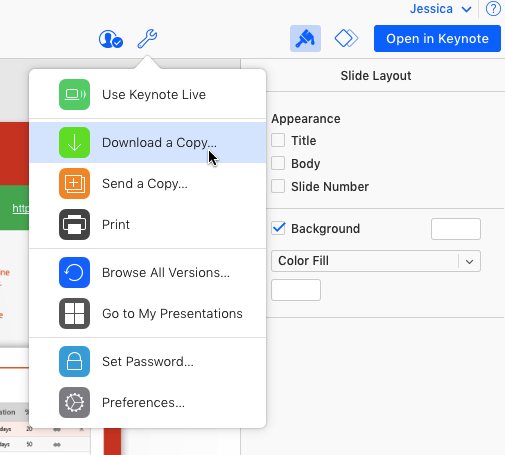Screen dimensions: 505x455
Task: Open the Color Fill dropdown
Action: coord(376,261)
